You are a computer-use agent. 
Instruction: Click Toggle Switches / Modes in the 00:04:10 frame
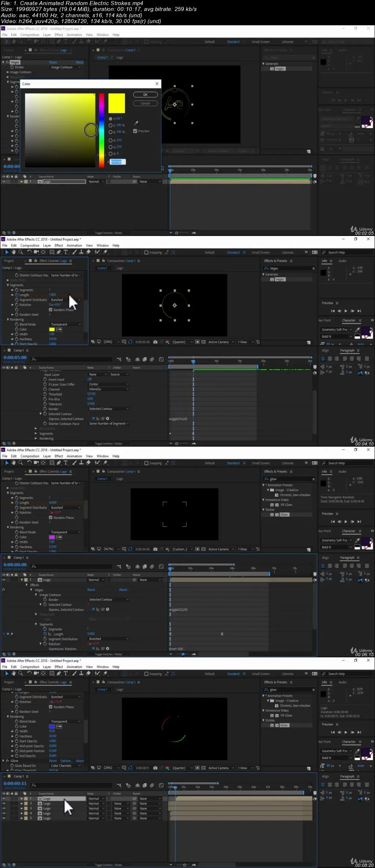108,443
